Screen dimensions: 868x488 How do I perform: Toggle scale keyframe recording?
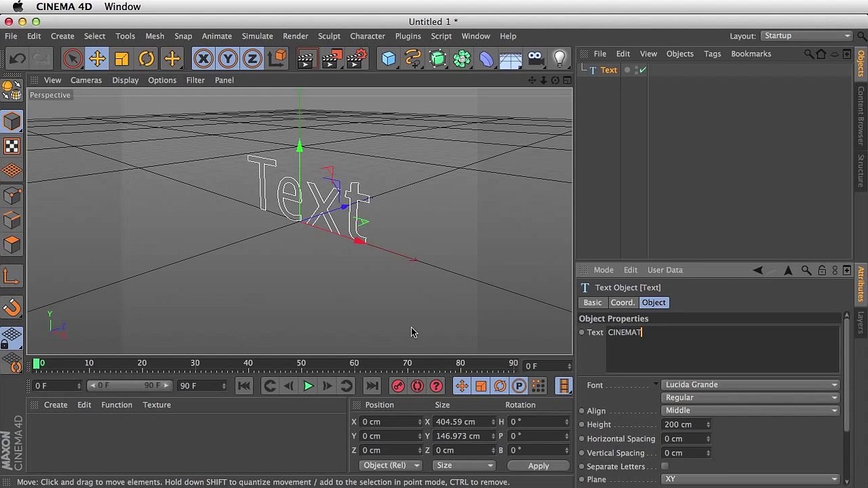point(481,386)
